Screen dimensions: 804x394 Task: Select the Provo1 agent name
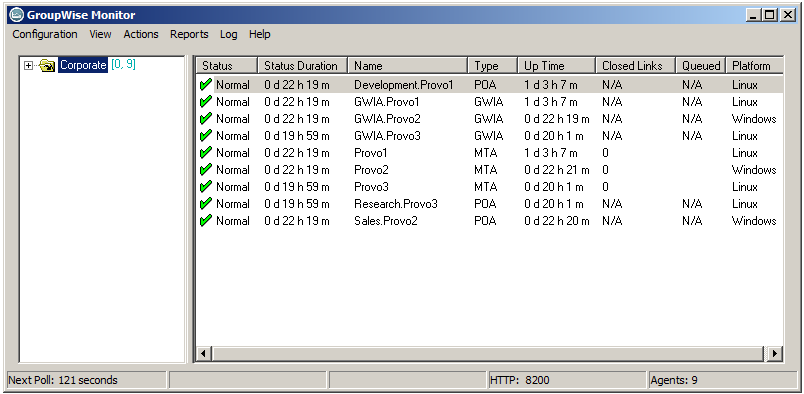coord(370,152)
